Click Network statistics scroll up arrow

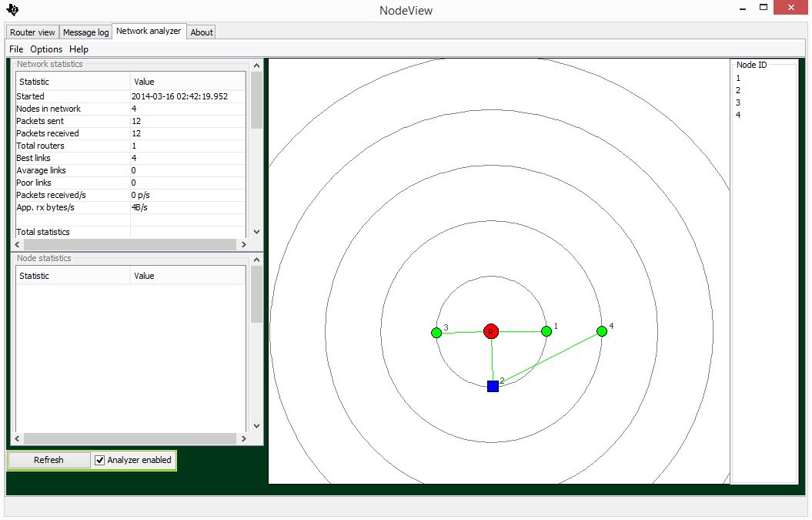pos(256,65)
